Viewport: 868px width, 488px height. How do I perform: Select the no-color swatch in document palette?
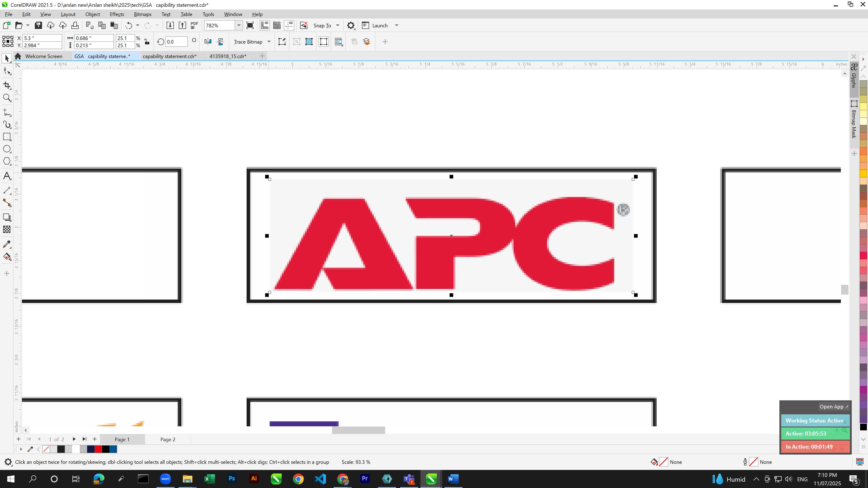[x=46, y=449]
